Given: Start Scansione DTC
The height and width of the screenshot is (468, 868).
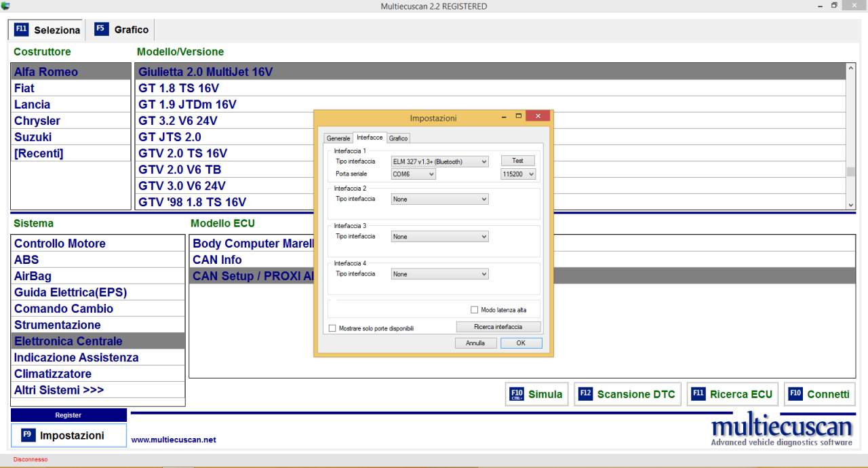Looking at the screenshot, I should pyautogui.click(x=627, y=394).
